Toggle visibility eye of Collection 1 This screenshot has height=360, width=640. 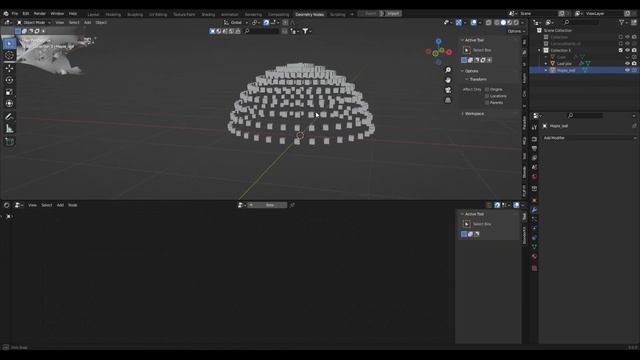(x=627, y=50)
